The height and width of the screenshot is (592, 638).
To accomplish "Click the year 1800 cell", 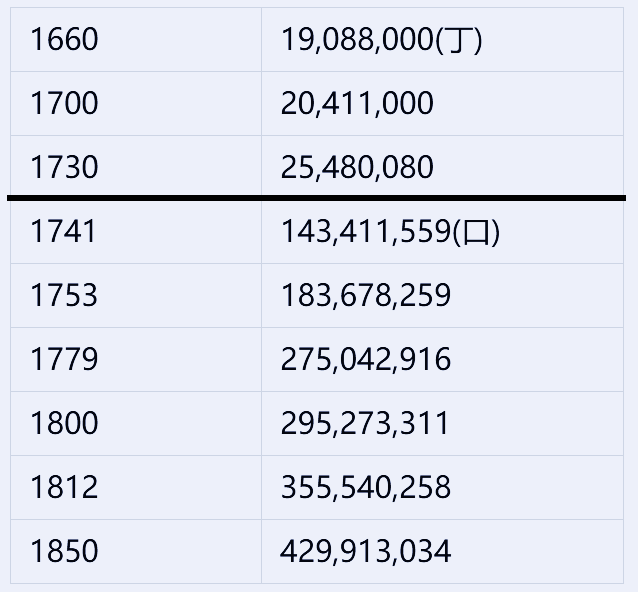I will point(136,423).
